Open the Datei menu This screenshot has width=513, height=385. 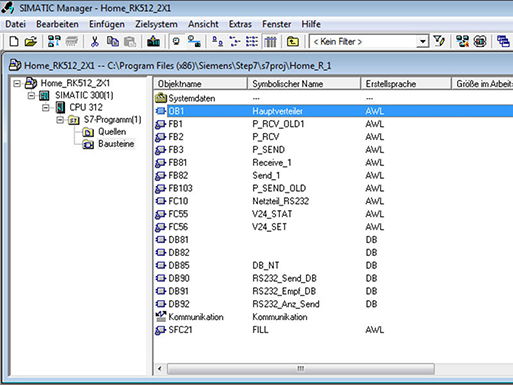15,24
